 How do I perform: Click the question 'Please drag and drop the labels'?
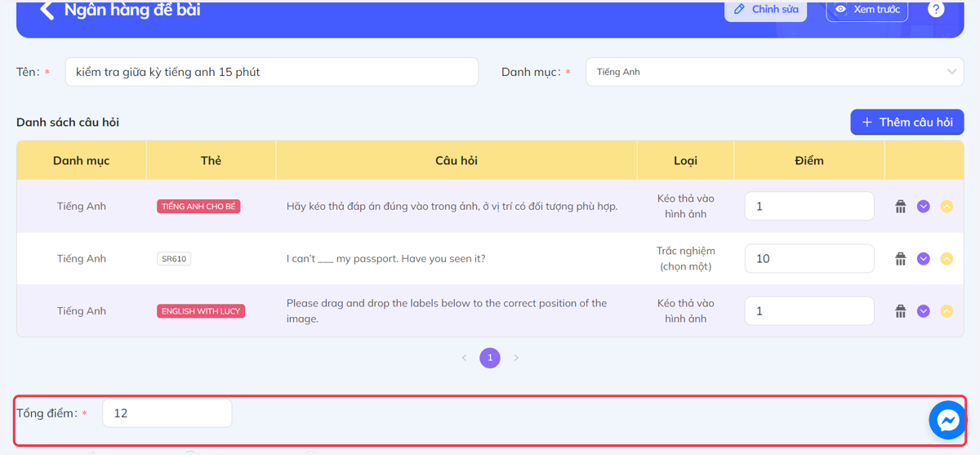click(x=447, y=311)
